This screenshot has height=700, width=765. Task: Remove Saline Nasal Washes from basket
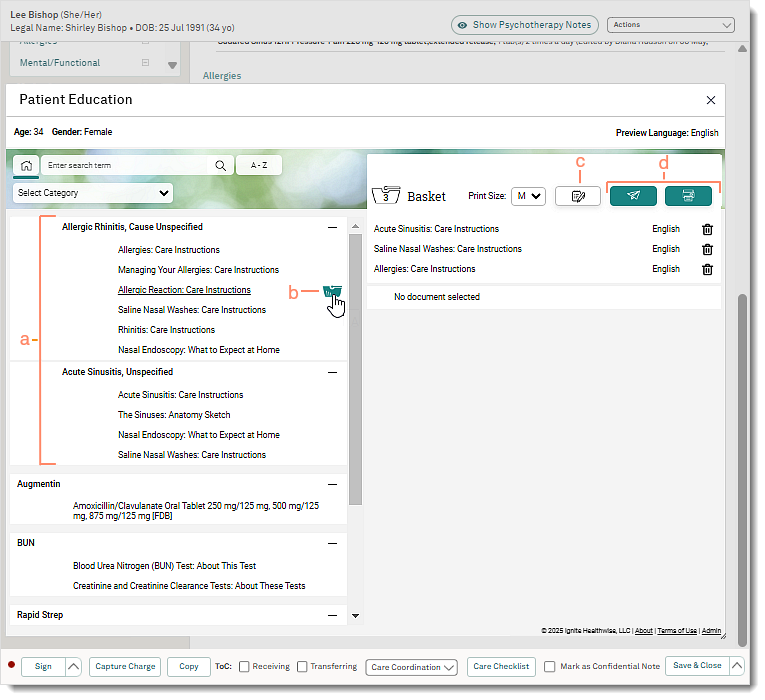(x=708, y=249)
